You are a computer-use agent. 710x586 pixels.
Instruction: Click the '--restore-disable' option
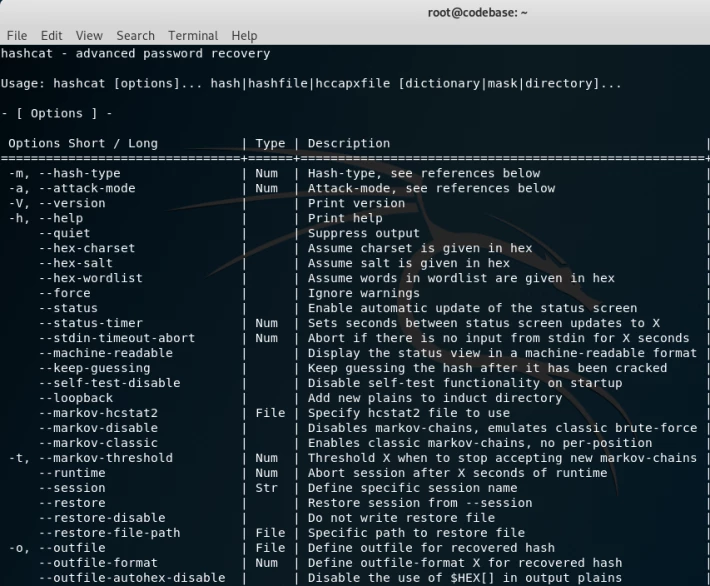tap(102, 518)
